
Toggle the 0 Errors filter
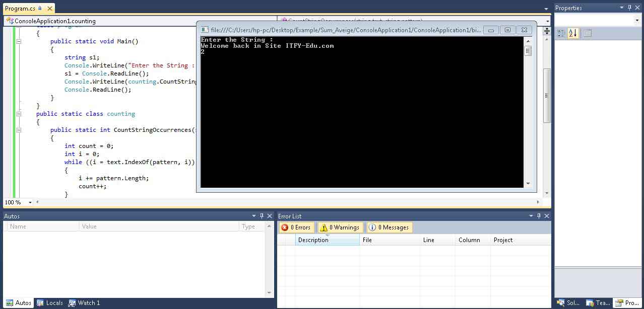(297, 227)
